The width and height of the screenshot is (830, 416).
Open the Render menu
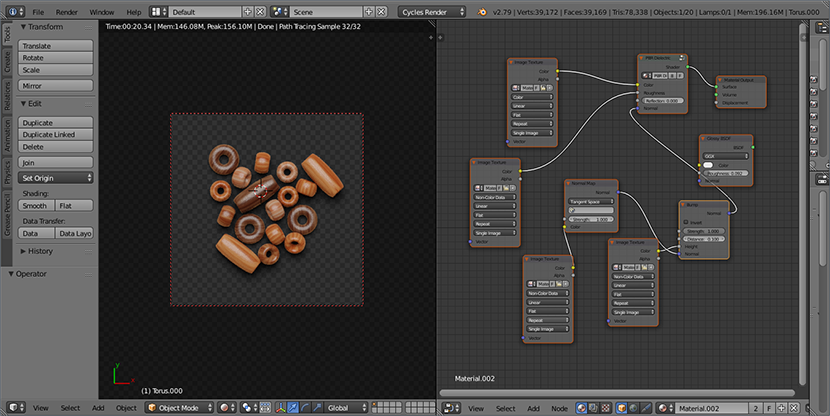[x=67, y=11]
